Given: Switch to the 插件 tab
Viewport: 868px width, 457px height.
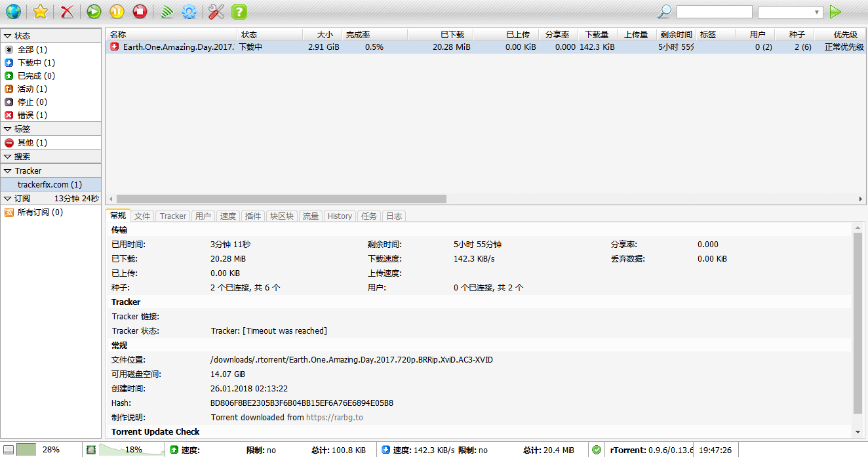Looking at the screenshot, I should [253, 216].
